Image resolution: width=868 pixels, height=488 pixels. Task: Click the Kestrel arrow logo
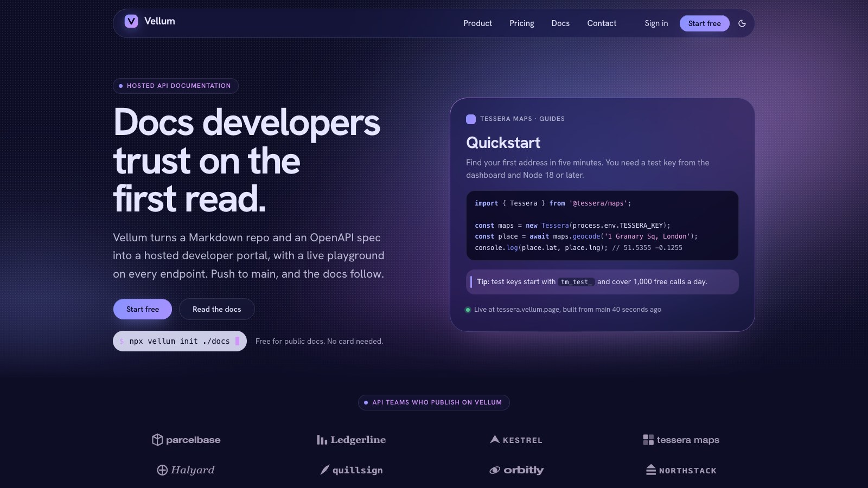495,440
